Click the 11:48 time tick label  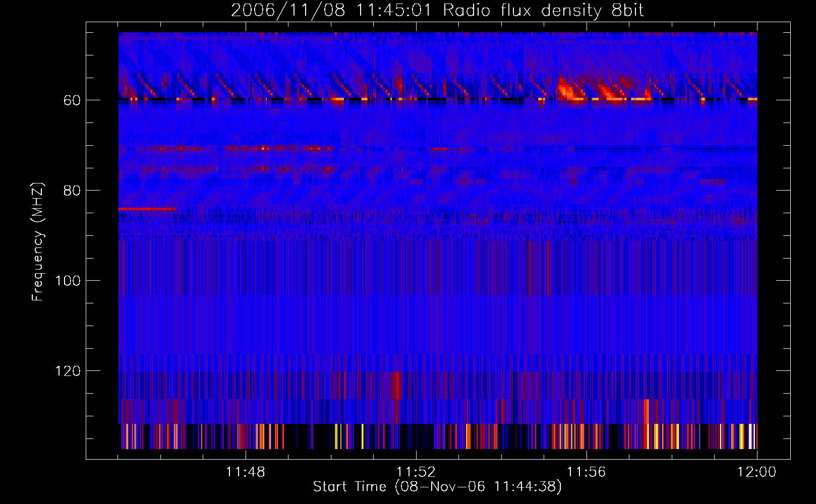tap(246, 472)
